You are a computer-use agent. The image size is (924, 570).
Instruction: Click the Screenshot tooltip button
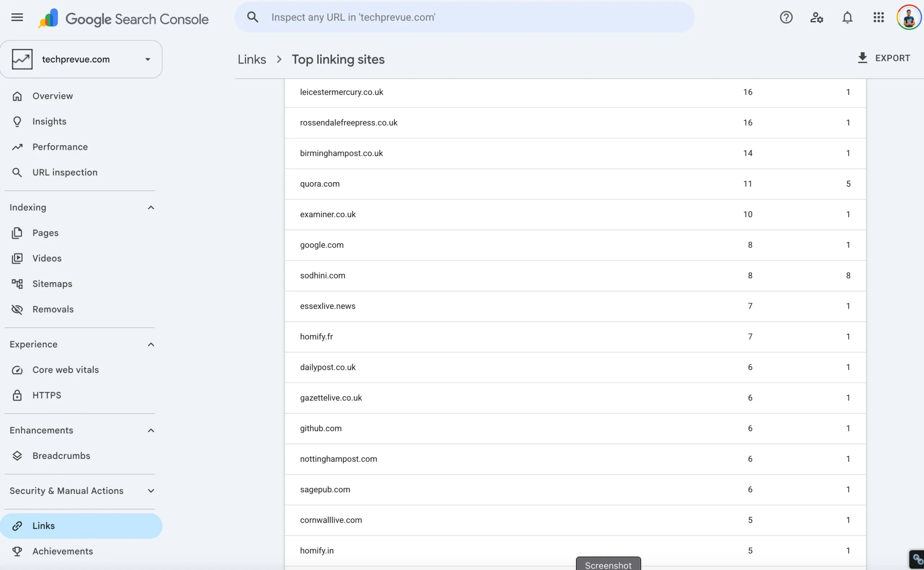coord(608,564)
